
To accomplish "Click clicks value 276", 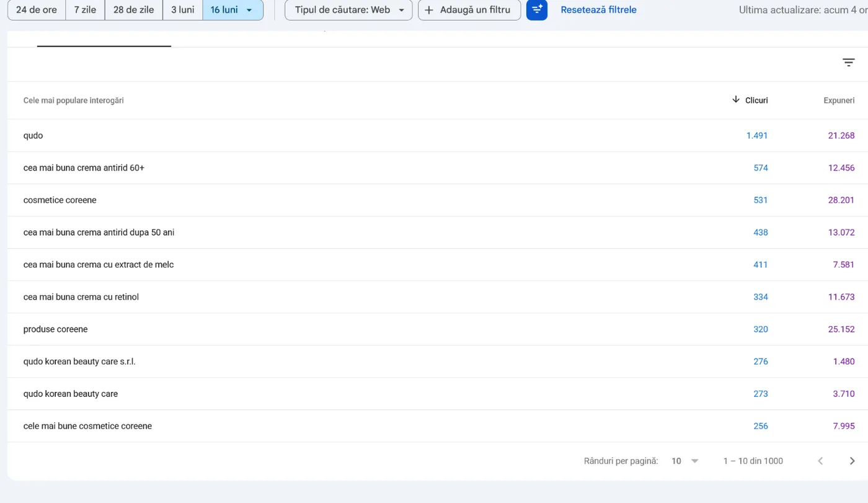I will click(x=761, y=361).
